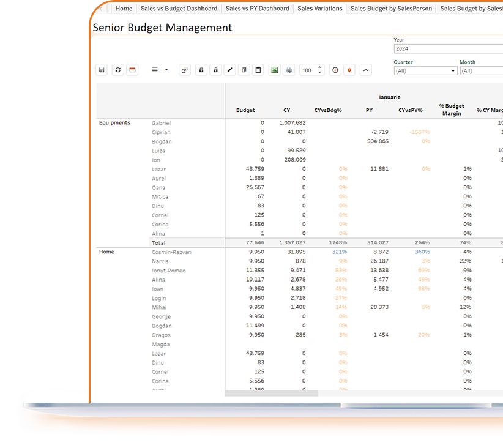Viewport: 503px width, 448px height.
Task: Open the hamburger menu dropdown
Action: [x=159, y=70]
